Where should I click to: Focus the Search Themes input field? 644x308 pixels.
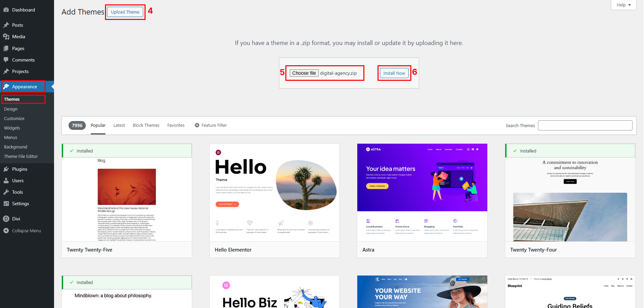[585, 125]
